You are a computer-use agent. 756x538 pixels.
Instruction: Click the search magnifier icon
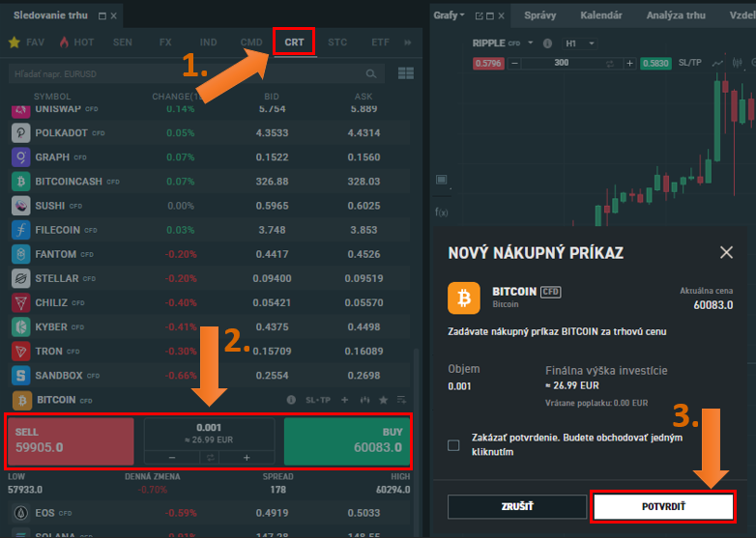coord(371,73)
